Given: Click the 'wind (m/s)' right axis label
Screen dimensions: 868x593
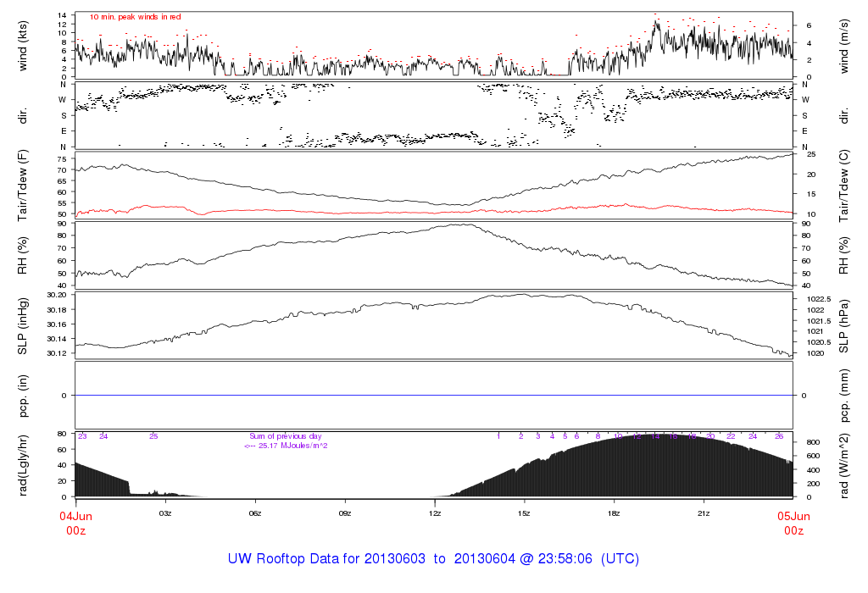Looking at the screenshot, I should point(844,45).
